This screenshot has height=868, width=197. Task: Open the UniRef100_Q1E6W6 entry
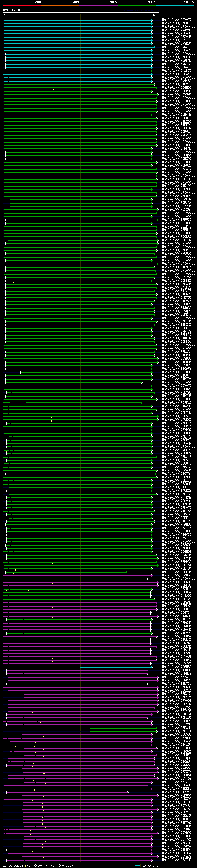tap(177, 582)
